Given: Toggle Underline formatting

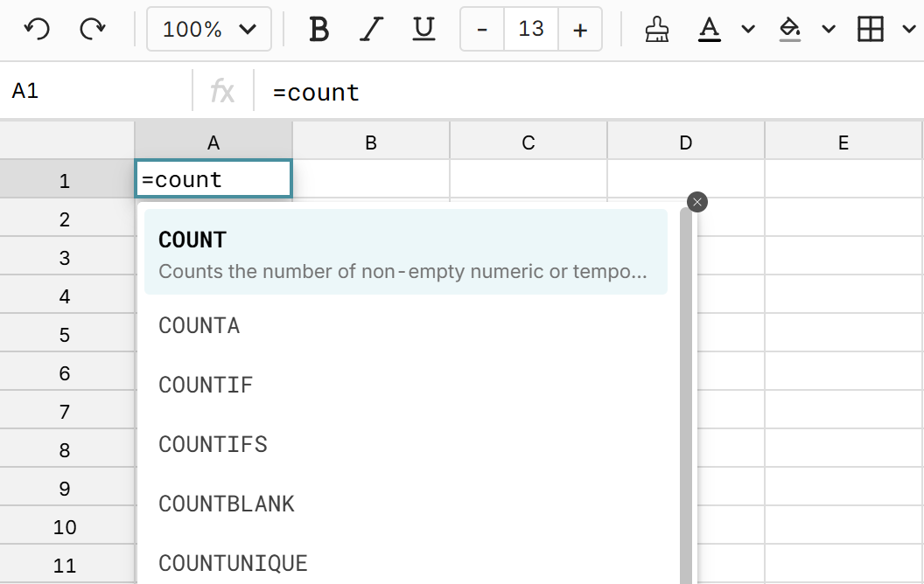Looking at the screenshot, I should click(x=423, y=29).
